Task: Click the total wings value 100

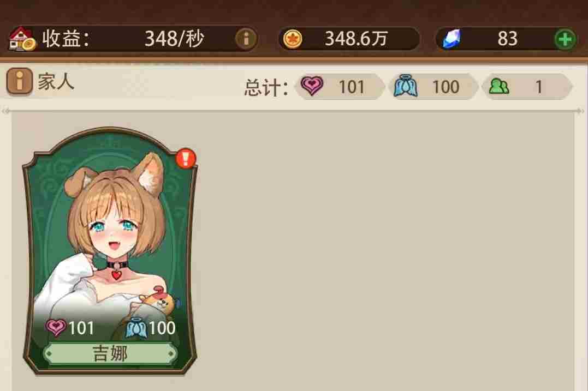Action: click(x=446, y=87)
